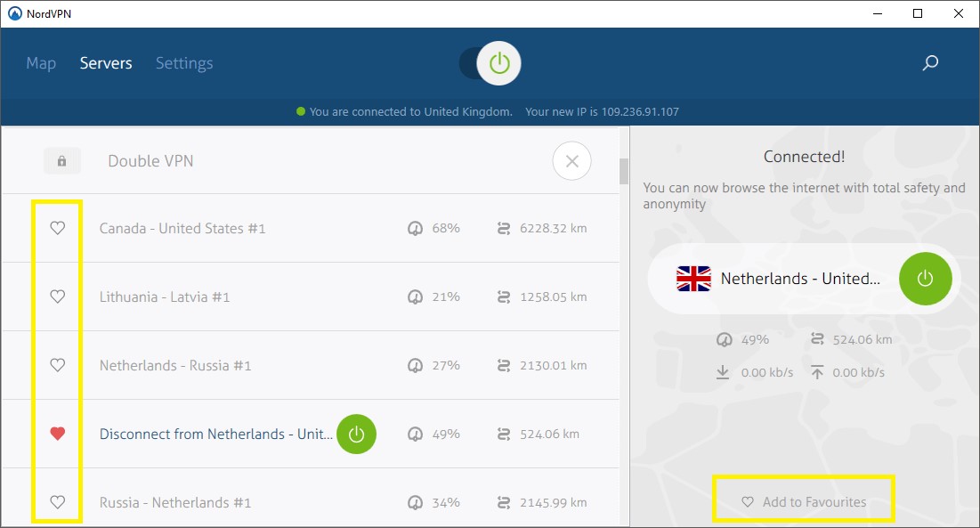Click the 68% load value
This screenshot has width=980, height=528.
[x=446, y=229]
